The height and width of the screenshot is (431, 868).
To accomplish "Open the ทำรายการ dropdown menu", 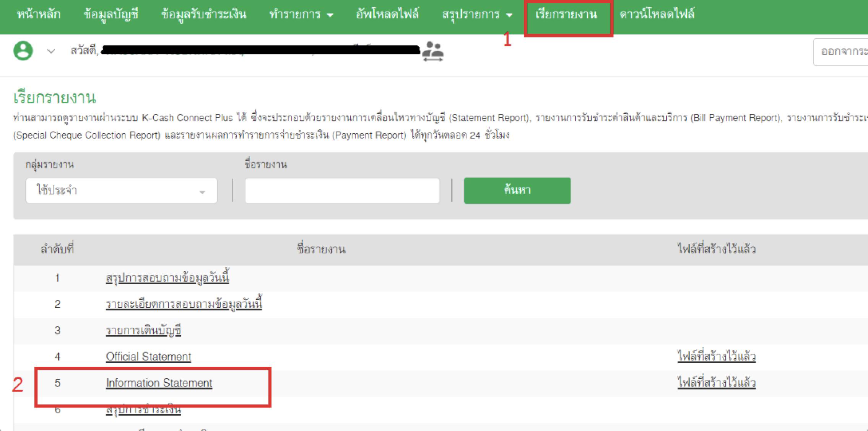I will (301, 15).
